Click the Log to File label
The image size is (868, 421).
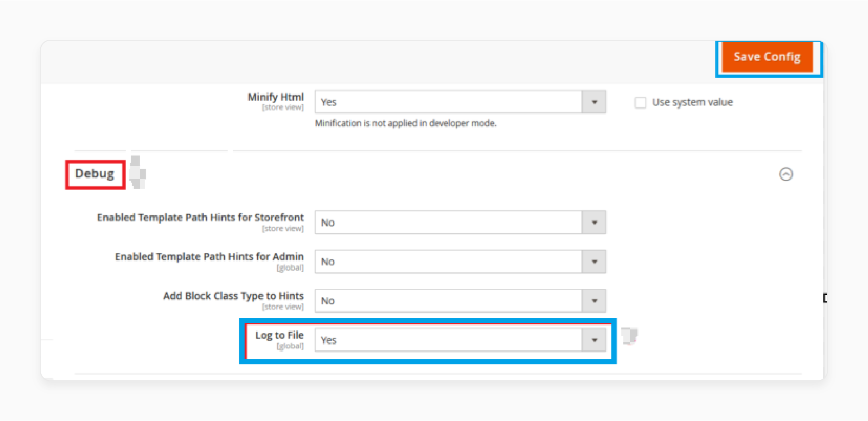tap(279, 335)
